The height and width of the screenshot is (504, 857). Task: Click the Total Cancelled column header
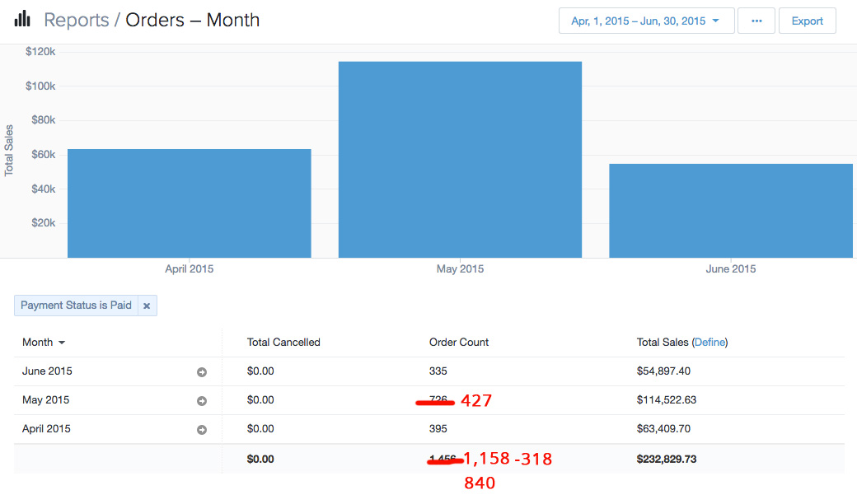pos(283,343)
